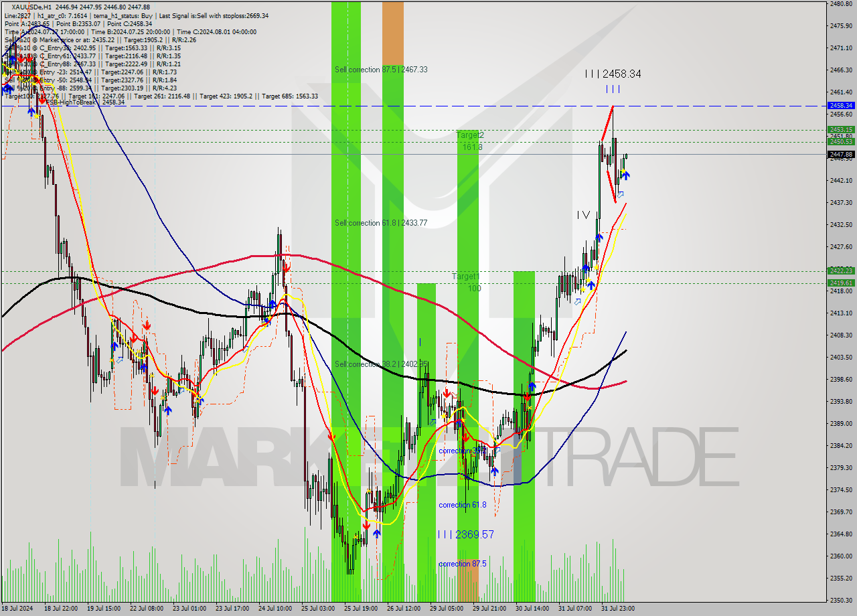Image resolution: width=857 pixels, height=616 pixels.
Task: Click the 'Target1' label on chart
Action: 465,277
